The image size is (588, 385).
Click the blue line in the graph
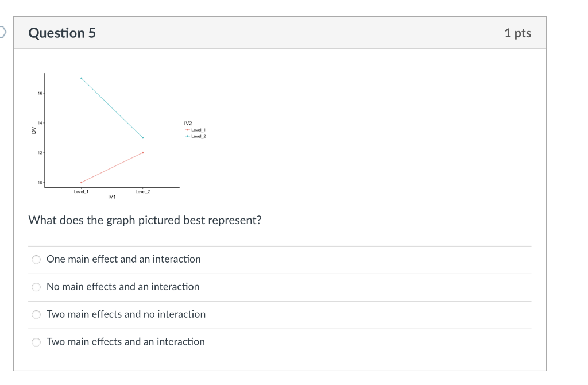pyautogui.click(x=112, y=108)
